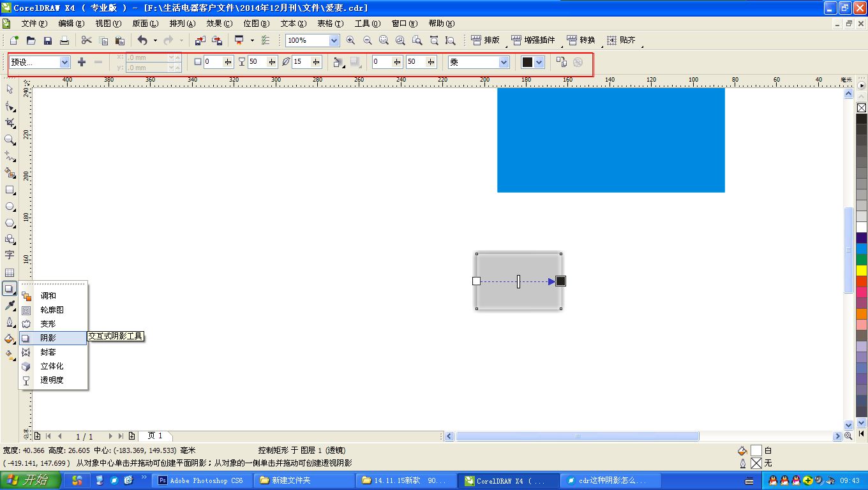
Task: Select the Shape edit tool
Action: click(10, 106)
